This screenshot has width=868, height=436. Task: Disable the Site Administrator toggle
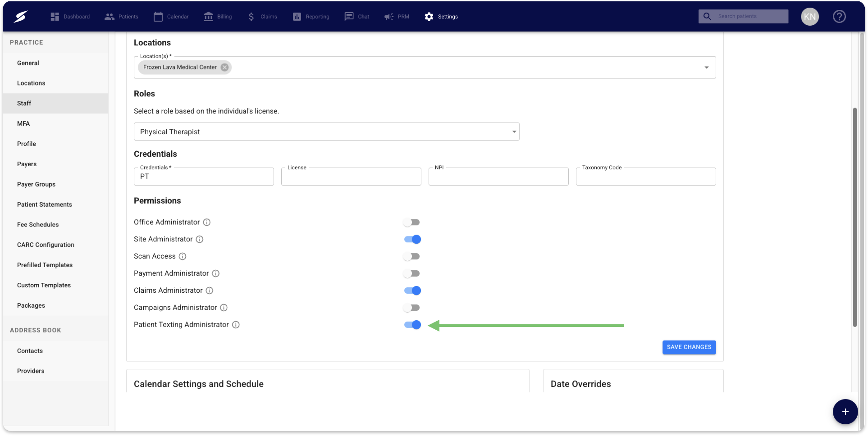(x=412, y=239)
